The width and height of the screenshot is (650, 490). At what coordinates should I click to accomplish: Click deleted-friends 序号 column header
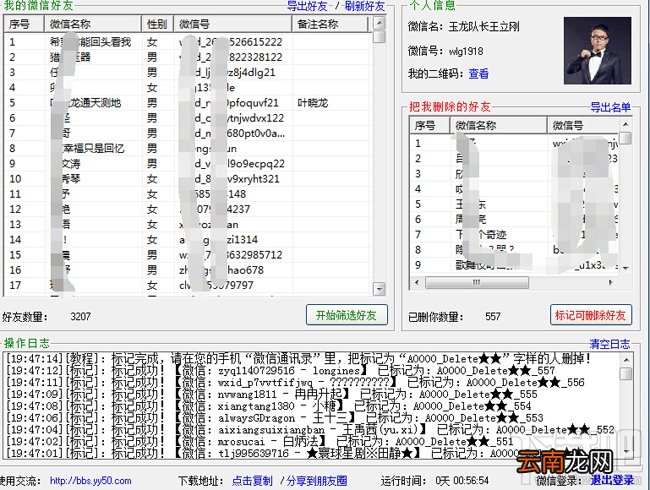pyautogui.click(x=429, y=125)
